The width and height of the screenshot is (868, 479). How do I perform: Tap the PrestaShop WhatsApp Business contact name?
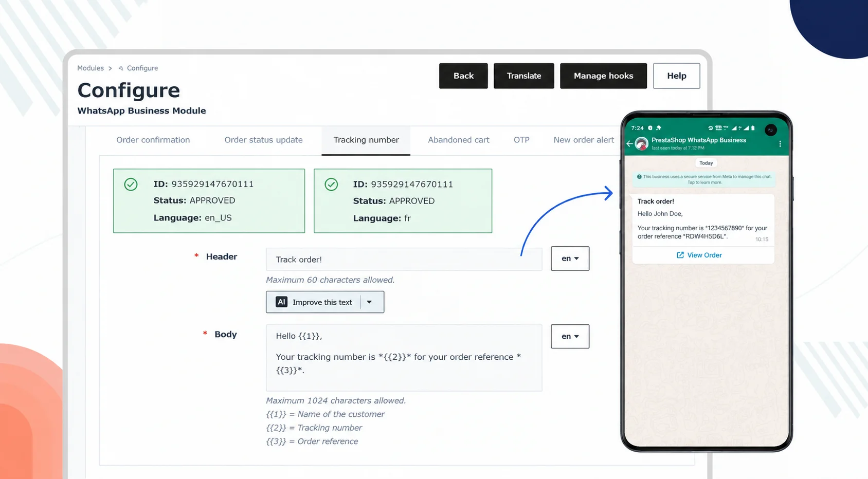coord(698,140)
